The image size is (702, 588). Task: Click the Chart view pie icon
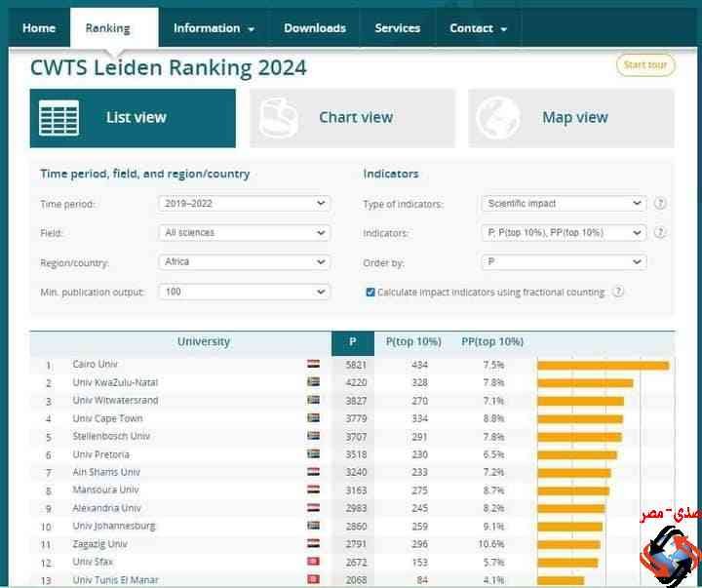(x=278, y=118)
